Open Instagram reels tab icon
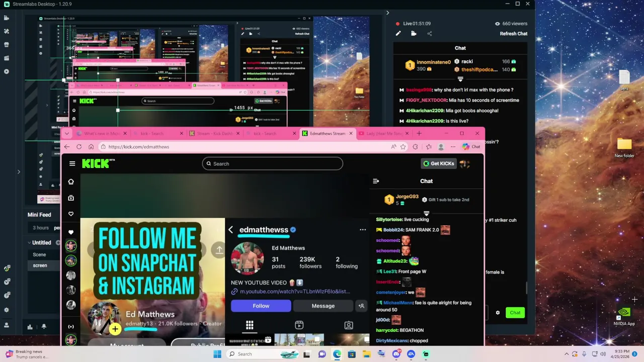 click(299, 325)
